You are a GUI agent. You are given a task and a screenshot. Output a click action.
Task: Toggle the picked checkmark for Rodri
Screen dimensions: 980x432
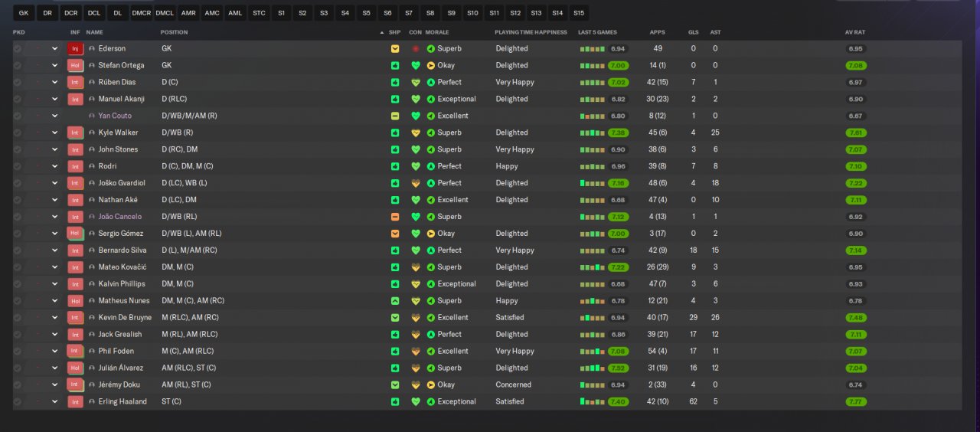[18, 166]
